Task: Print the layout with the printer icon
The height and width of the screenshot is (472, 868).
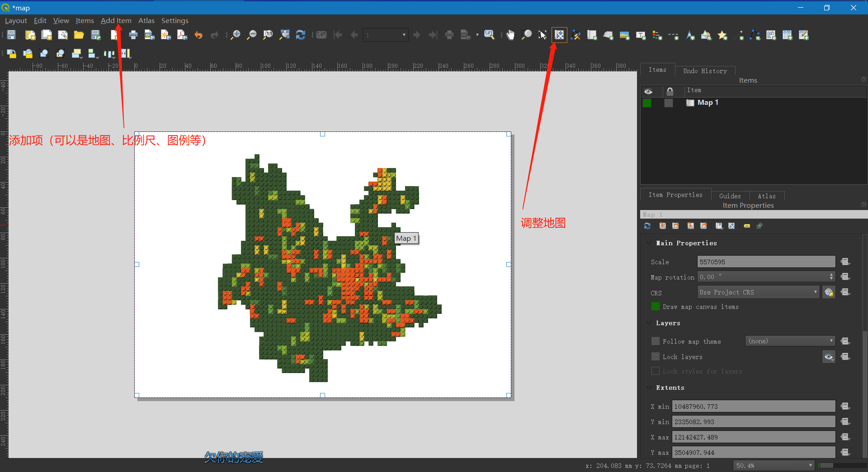Action: 133,35
